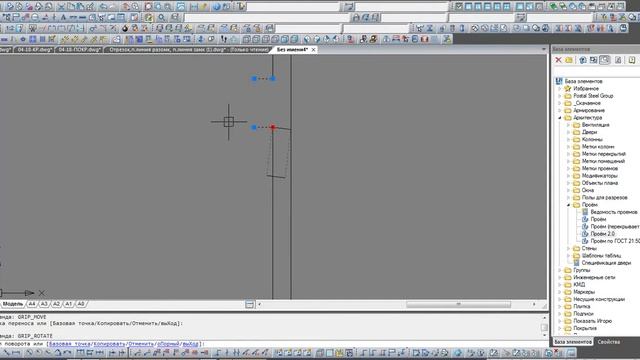Click the checkmark icon in the top-right toolbar
The width and height of the screenshot is (640, 360).
459,7
